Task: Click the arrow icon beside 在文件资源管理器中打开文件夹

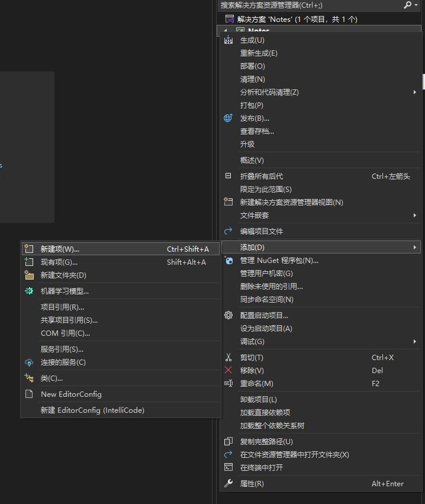Action: tap(228, 454)
